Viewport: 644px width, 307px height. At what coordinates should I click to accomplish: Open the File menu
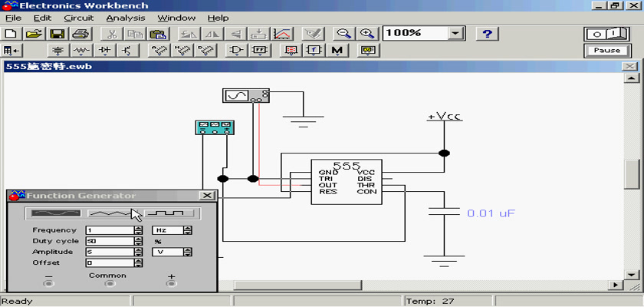[x=13, y=18]
